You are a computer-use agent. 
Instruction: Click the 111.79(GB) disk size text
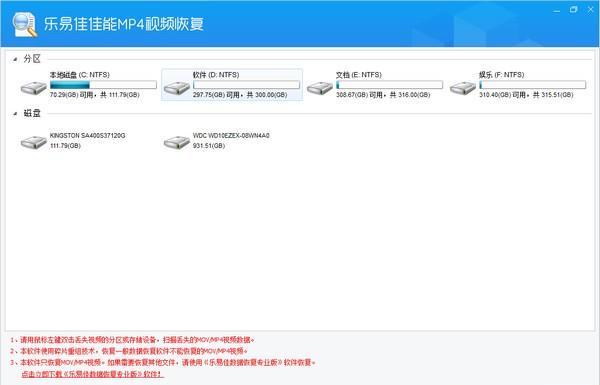pos(65,146)
